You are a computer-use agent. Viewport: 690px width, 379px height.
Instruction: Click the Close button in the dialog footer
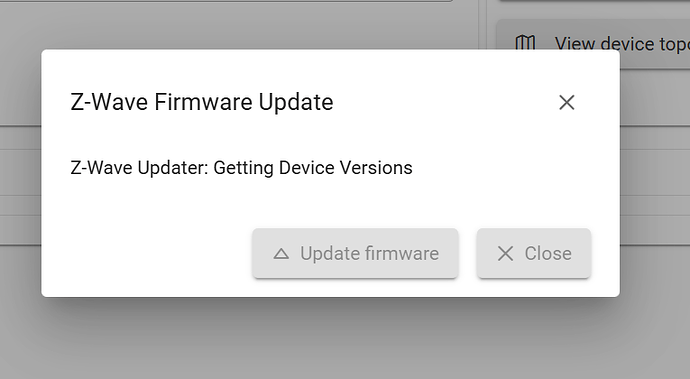pyautogui.click(x=534, y=253)
